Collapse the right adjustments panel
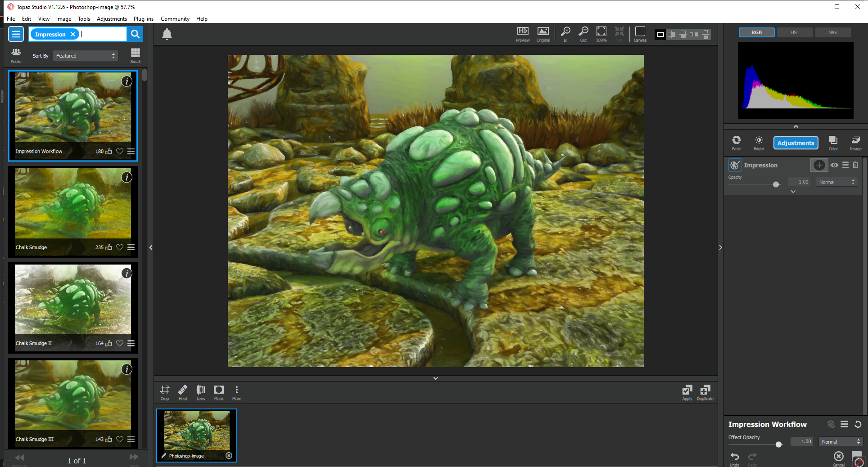 pyautogui.click(x=721, y=247)
